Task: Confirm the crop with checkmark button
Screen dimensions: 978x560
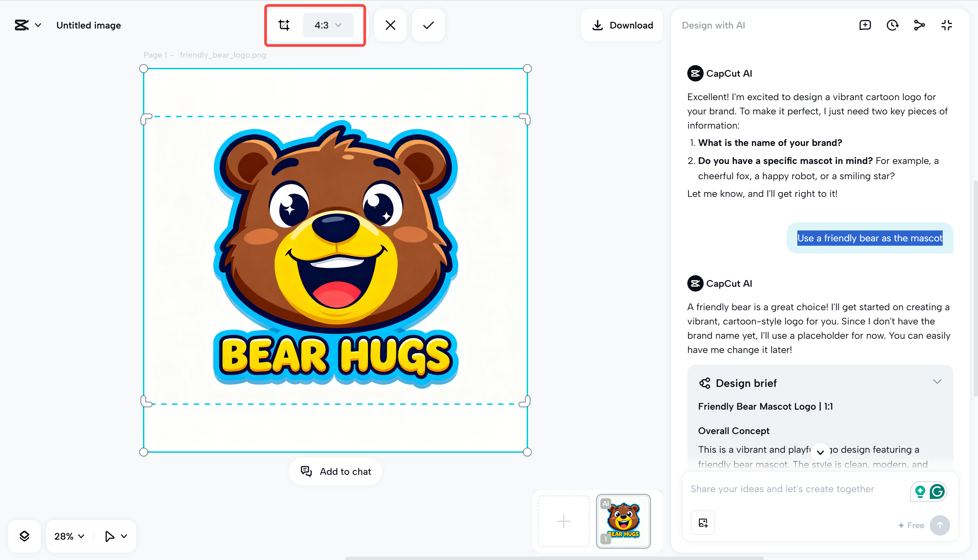Action: tap(428, 25)
